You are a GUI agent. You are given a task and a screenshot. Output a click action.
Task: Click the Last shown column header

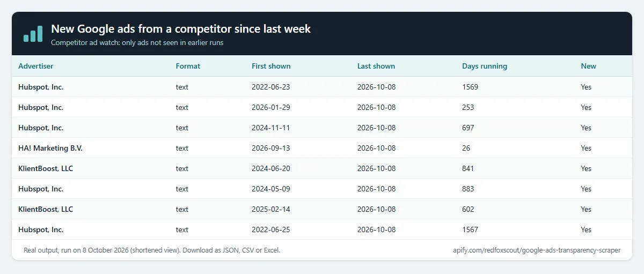376,66
